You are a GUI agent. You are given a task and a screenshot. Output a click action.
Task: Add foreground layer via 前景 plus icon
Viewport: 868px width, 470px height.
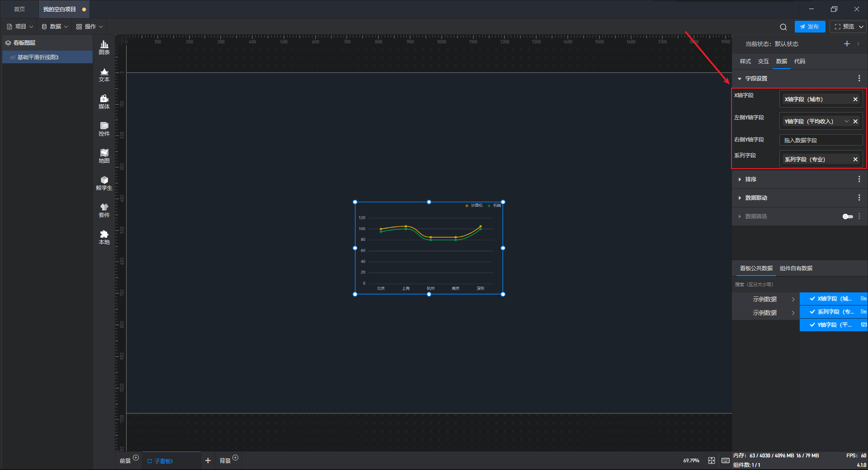[x=136, y=458]
